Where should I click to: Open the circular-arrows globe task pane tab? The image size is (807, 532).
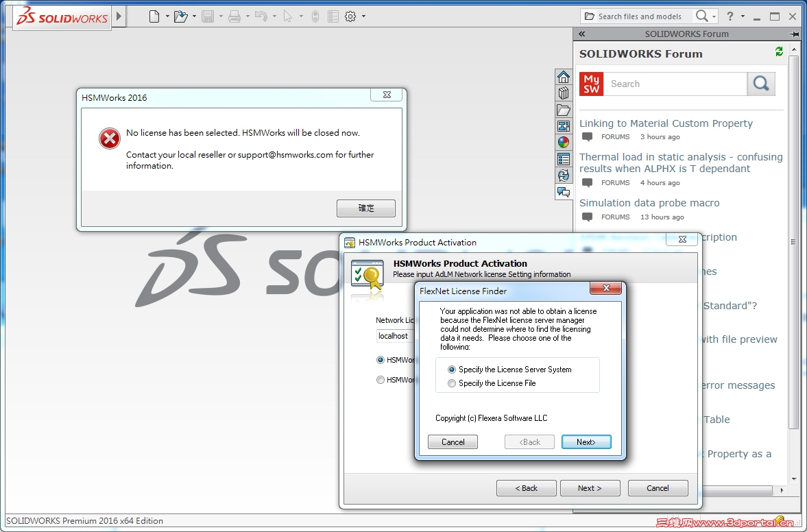tap(564, 176)
